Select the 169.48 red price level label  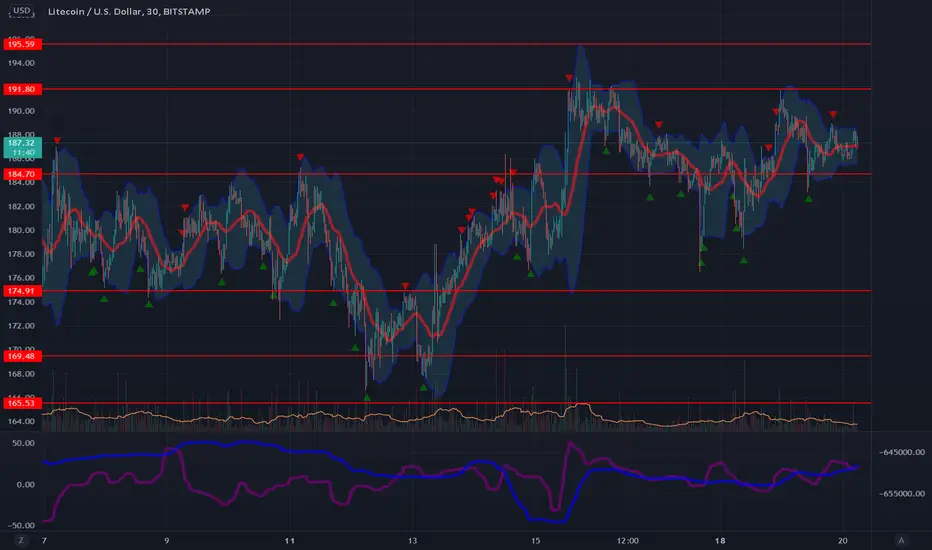pos(22,356)
